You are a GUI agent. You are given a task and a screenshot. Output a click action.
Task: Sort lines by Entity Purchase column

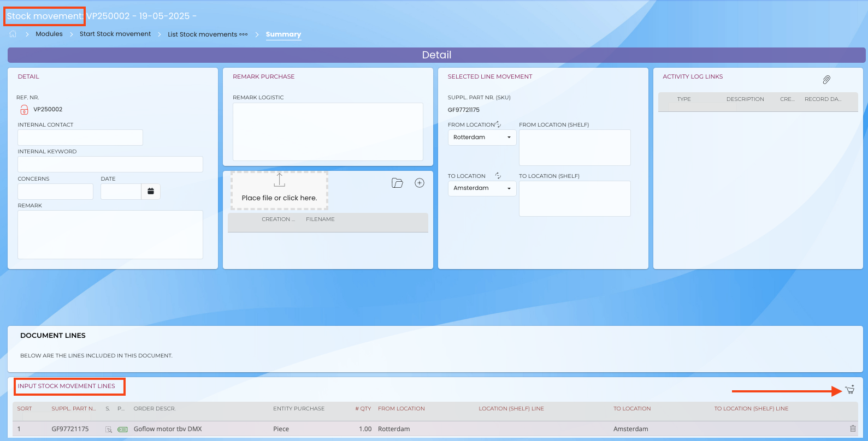pyautogui.click(x=299, y=409)
